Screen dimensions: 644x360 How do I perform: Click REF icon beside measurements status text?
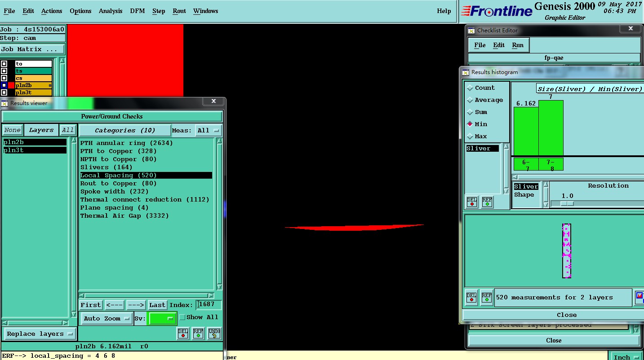point(487,297)
